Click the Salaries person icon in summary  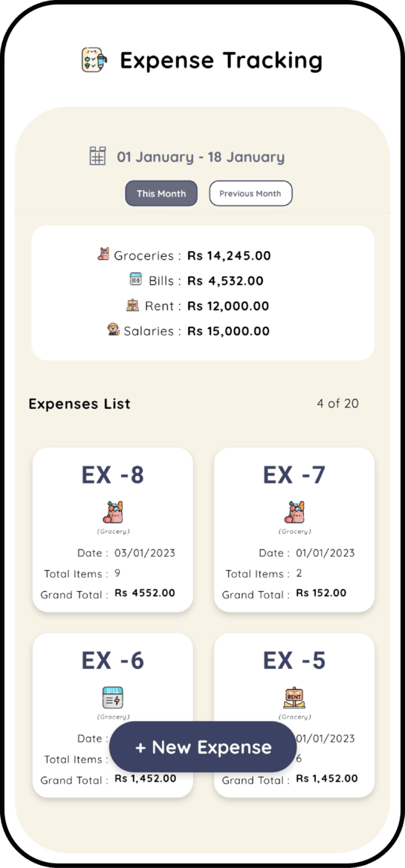(114, 330)
